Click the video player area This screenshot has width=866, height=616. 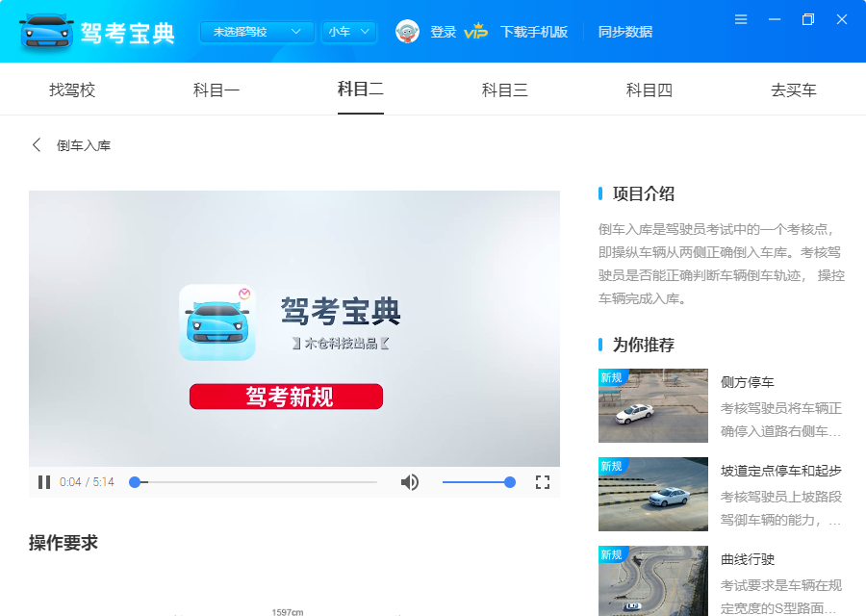pos(294,329)
